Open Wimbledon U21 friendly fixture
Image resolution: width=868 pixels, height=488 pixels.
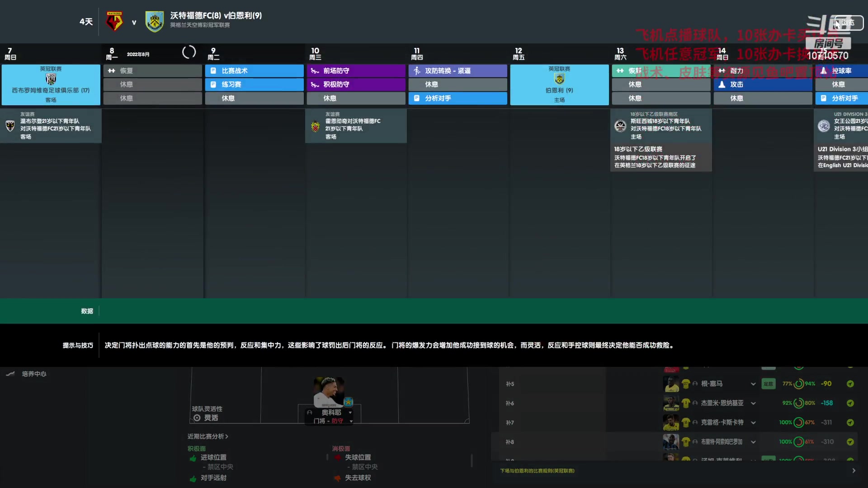coord(51,126)
